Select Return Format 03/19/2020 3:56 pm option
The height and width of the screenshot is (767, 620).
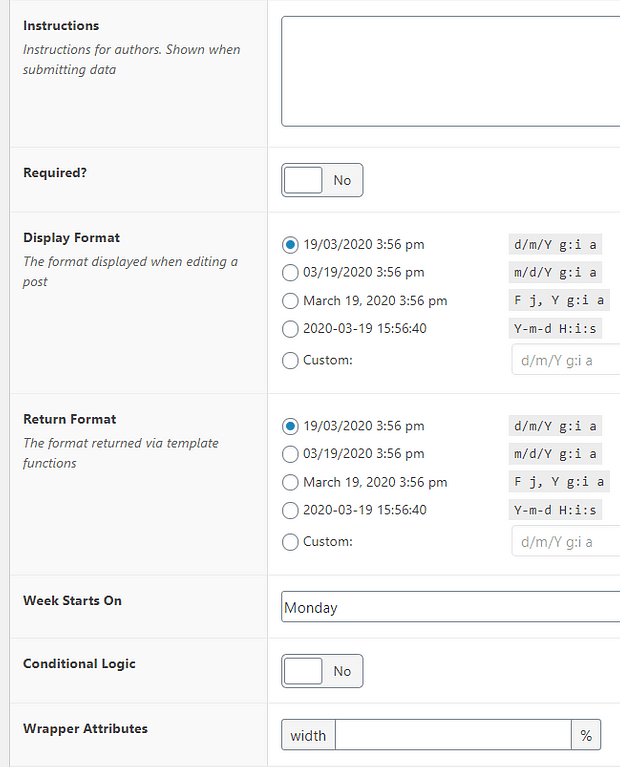pyautogui.click(x=291, y=454)
